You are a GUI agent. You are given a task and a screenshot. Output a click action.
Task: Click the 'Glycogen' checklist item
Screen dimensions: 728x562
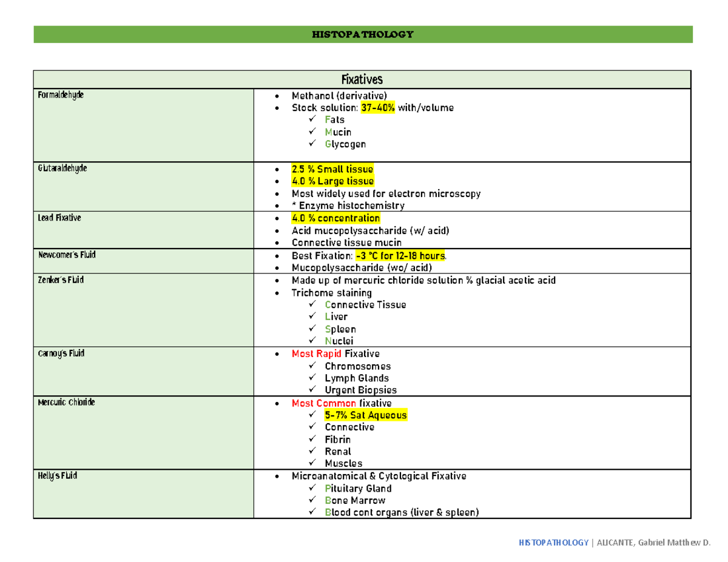tap(345, 144)
